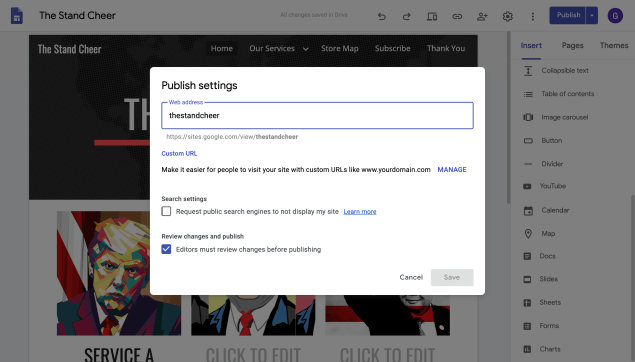
Task: Insert a Sheets file
Action: (550, 302)
